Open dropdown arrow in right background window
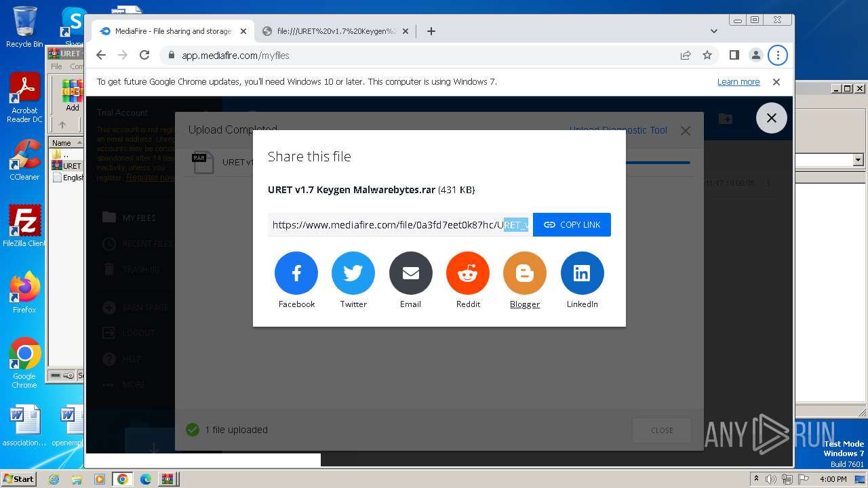The width and height of the screenshot is (868, 488). pyautogui.click(x=858, y=160)
